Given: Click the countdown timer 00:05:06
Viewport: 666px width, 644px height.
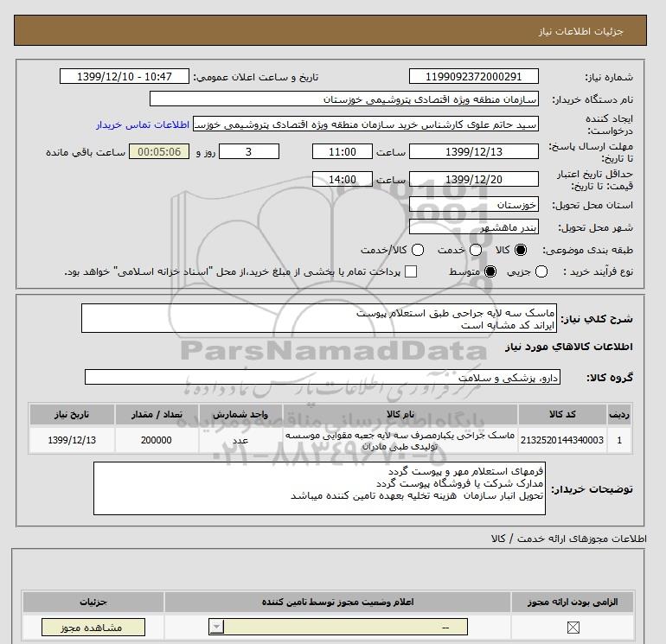Looking at the screenshot, I should [x=159, y=151].
